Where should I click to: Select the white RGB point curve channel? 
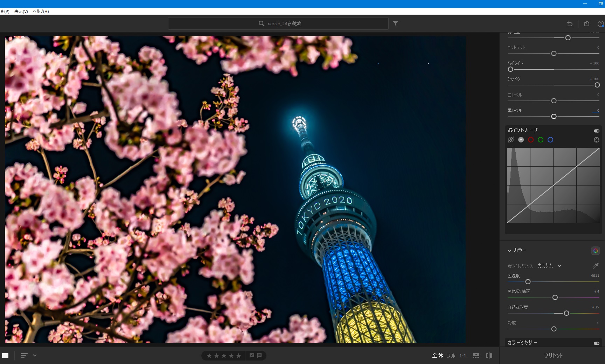click(521, 140)
